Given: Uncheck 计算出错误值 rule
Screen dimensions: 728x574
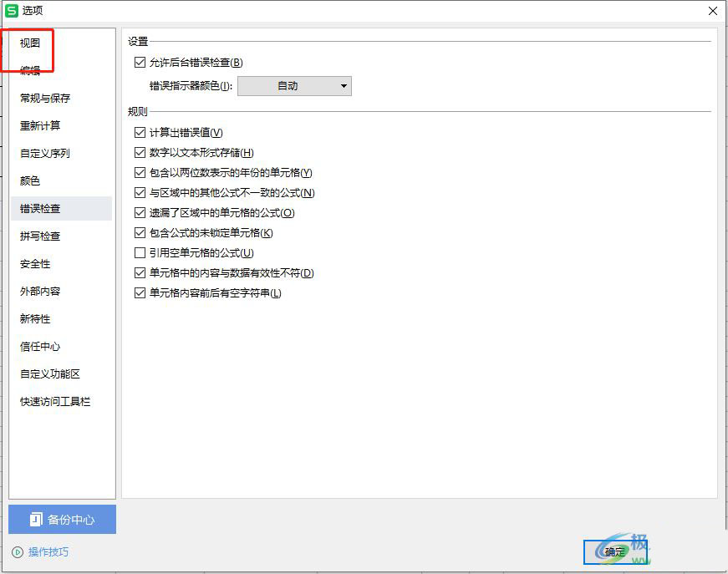Looking at the screenshot, I should (140, 132).
